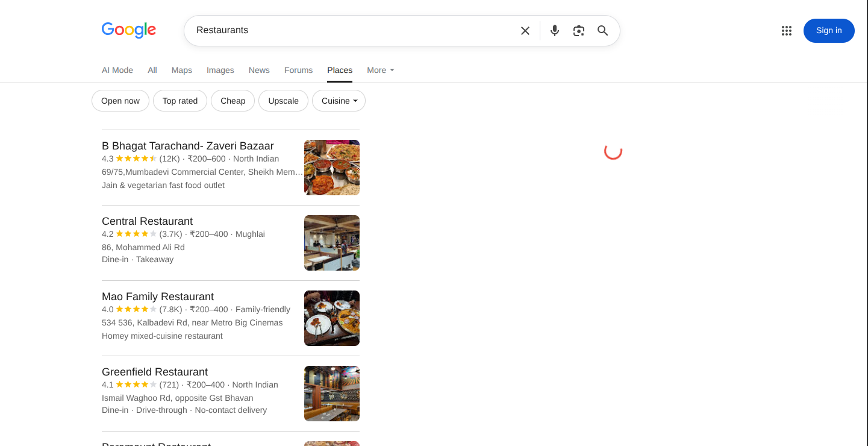
Task: Click 'Homey mixed-cuisine restaurant' description
Action: pos(162,336)
